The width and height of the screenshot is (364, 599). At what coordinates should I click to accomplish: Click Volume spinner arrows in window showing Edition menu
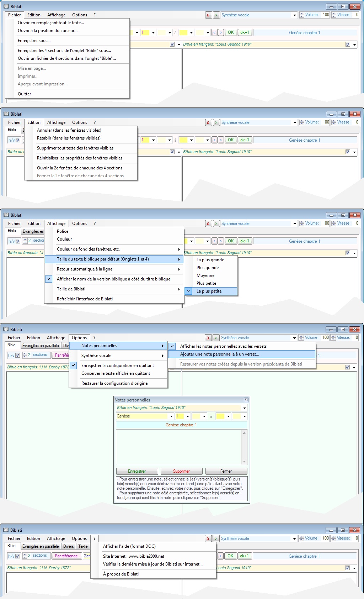(302, 122)
